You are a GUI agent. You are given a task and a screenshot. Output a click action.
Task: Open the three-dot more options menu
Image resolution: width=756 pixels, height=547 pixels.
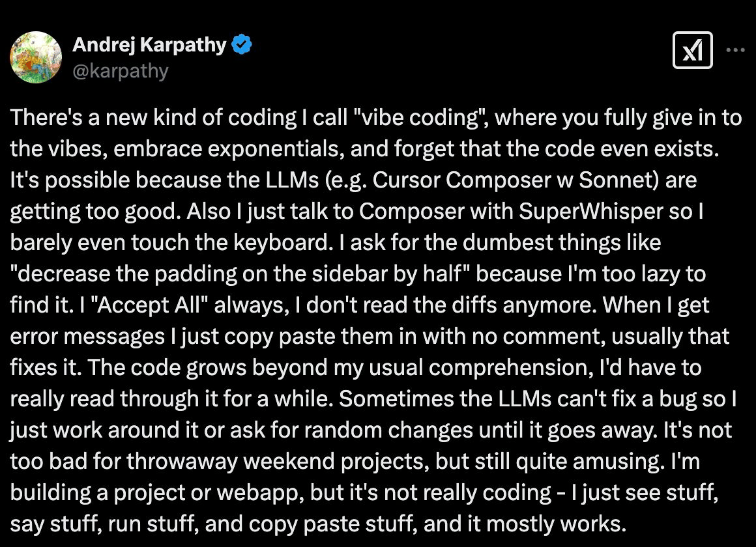[x=735, y=50]
